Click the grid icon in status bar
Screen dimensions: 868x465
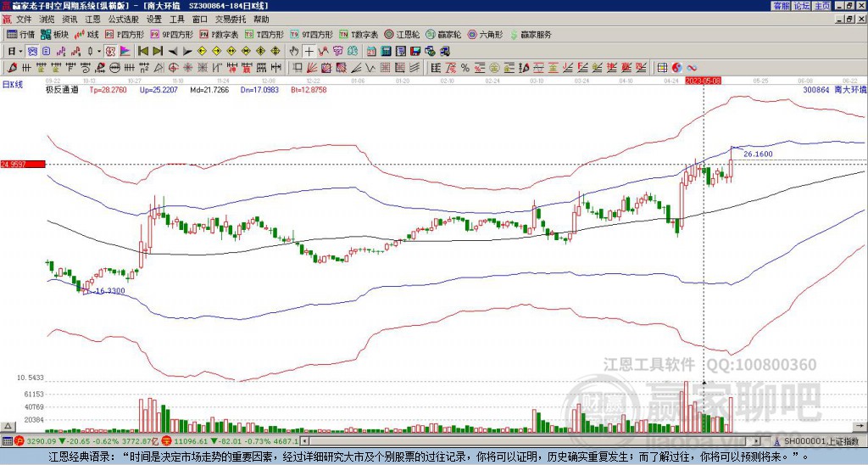tap(7, 442)
